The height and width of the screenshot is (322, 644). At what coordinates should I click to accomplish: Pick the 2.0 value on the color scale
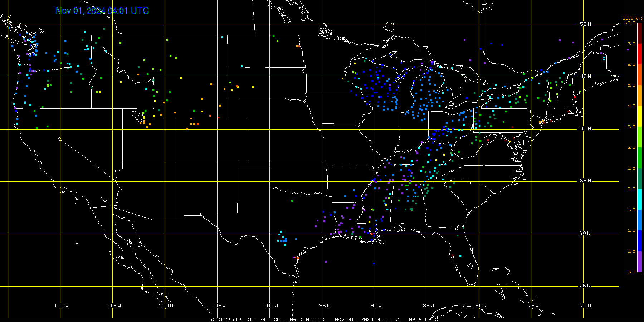631,189
